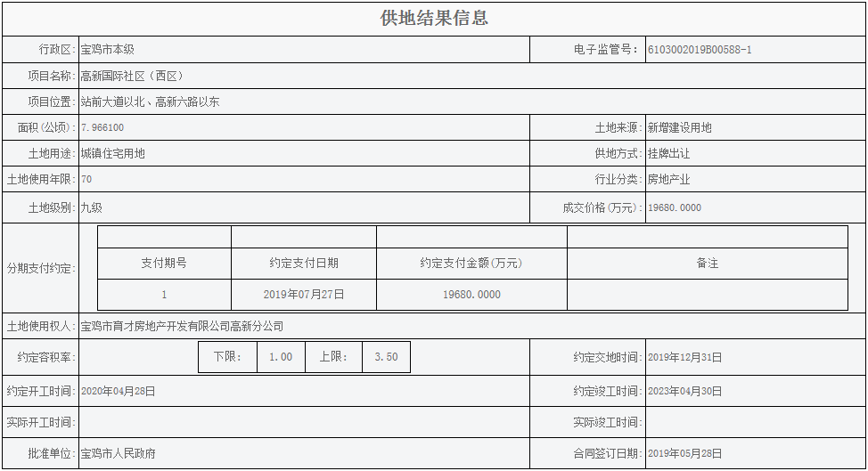The height and width of the screenshot is (471, 868).
Task: Select the land use term value 70
Action: pos(86,180)
